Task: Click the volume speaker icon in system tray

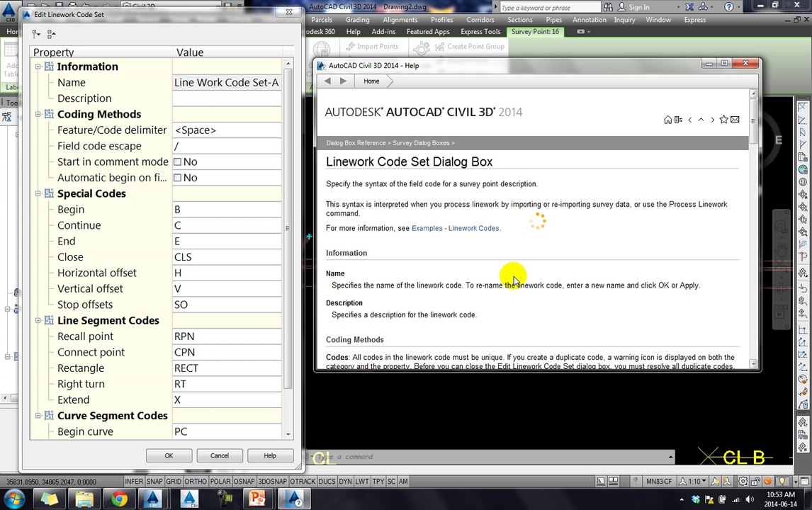Action: (750, 499)
